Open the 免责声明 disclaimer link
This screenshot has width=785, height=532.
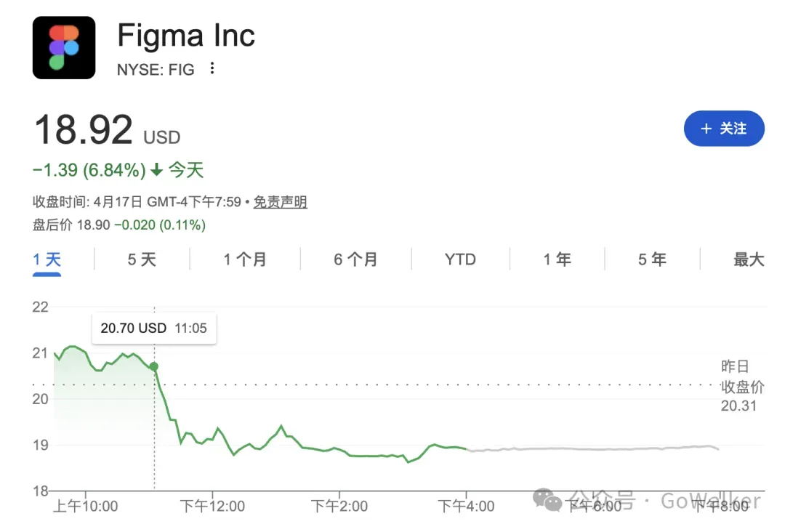(x=280, y=202)
